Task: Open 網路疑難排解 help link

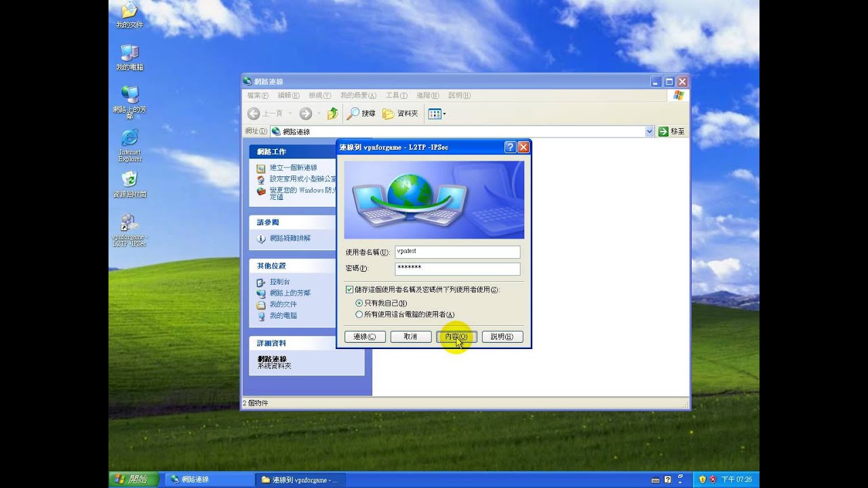Action: coord(290,239)
